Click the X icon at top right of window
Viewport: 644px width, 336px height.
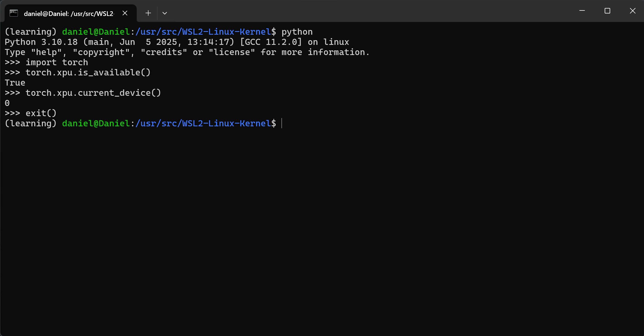tap(633, 11)
